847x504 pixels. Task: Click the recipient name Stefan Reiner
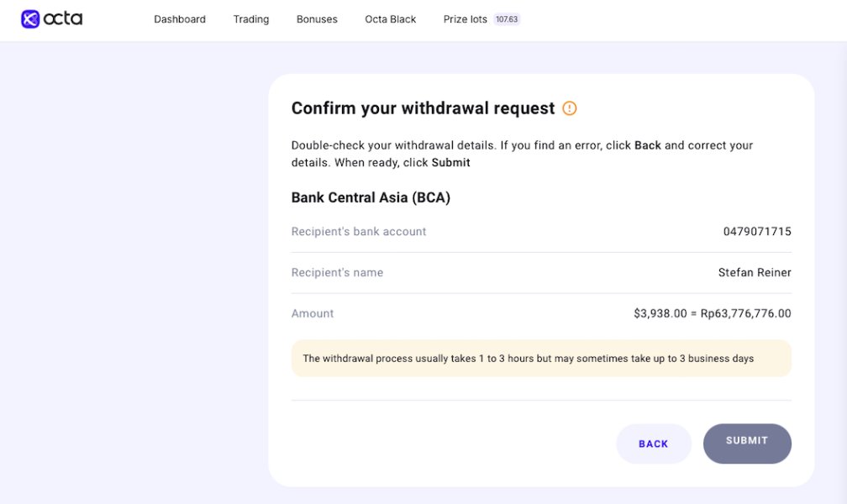click(x=755, y=273)
